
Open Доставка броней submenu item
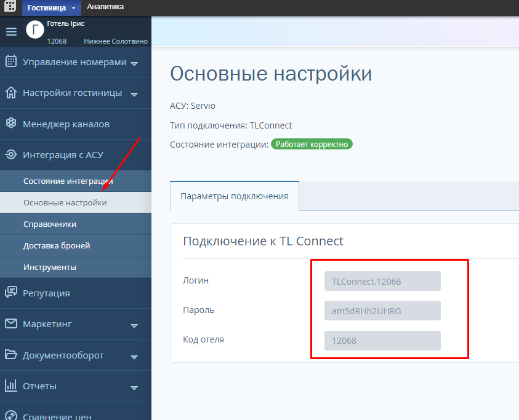tap(57, 245)
